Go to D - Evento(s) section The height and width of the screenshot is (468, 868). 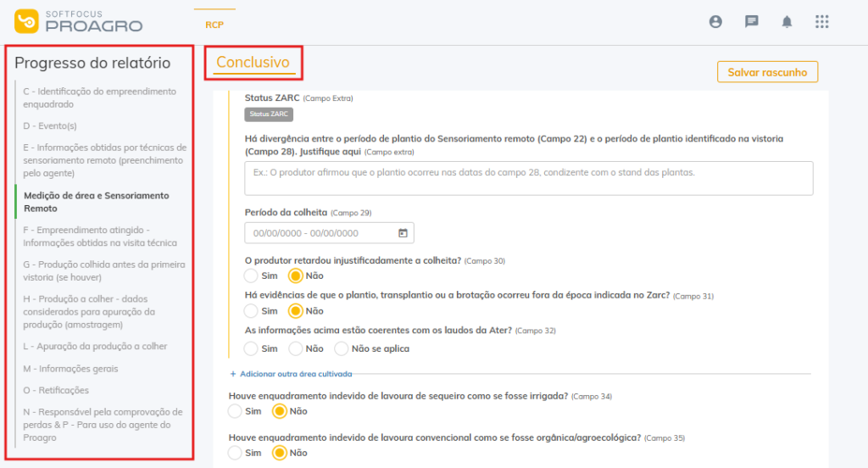coord(50,125)
